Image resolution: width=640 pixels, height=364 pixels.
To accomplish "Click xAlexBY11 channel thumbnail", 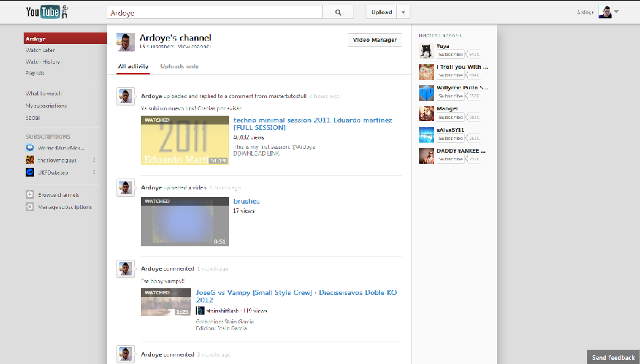I will 427,135.
